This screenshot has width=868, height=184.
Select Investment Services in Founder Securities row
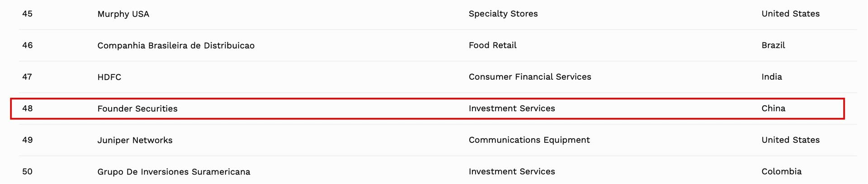coord(512,108)
